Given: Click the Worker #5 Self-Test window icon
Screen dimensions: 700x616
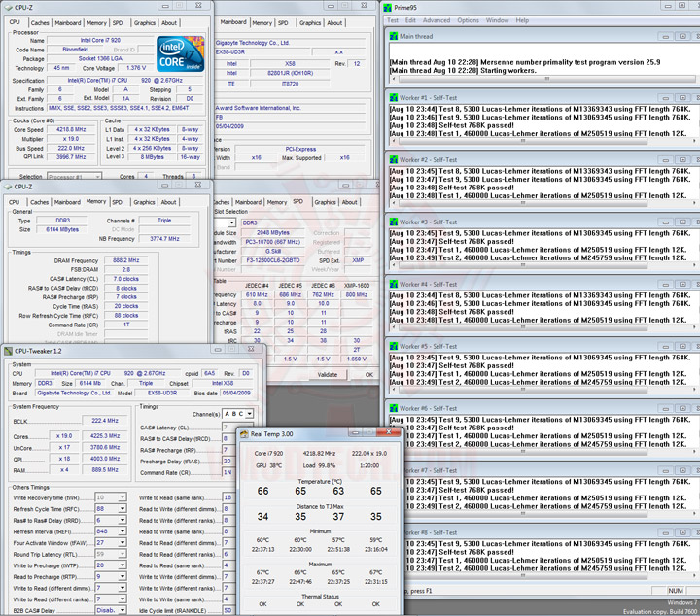Looking at the screenshot, I should [x=393, y=346].
